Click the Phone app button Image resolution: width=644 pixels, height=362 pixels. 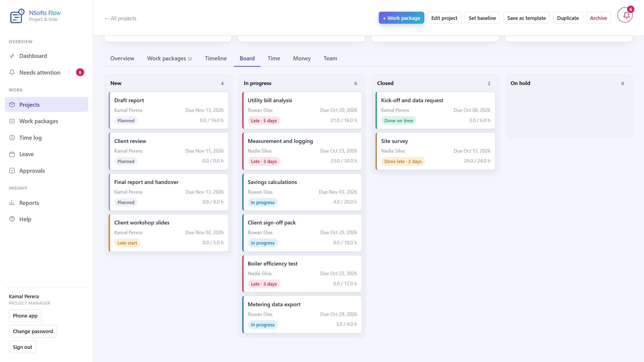[x=25, y=316]
